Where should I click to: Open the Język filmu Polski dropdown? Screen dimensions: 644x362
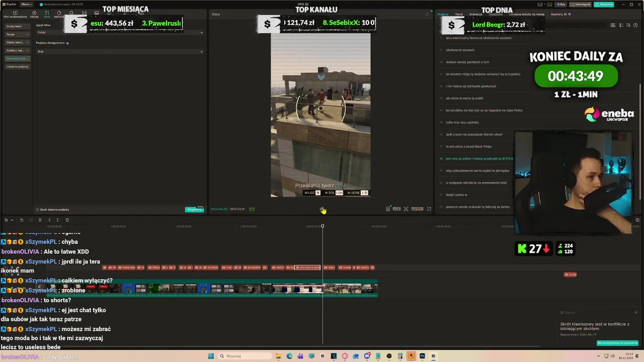(x=120, y=33)
